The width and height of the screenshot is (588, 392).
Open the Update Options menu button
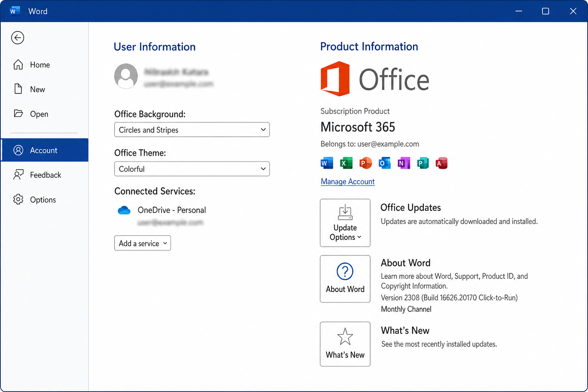pyautogui.click(x=345, y=223)
